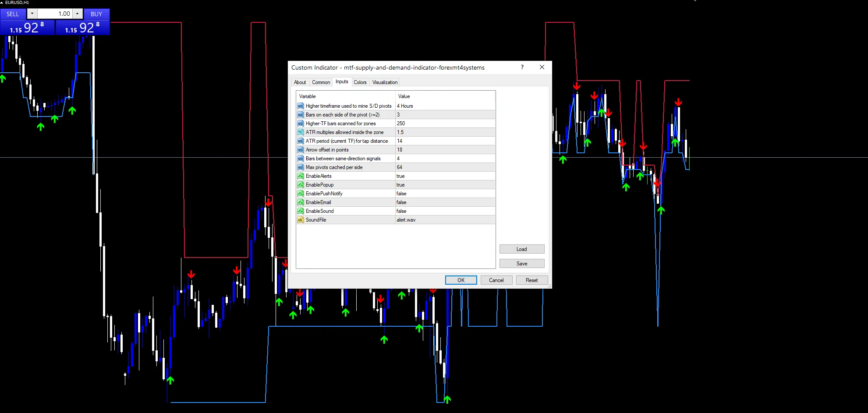Edit the same-direction signals bars value 4
868x413 pixels.
[x=445, y=159]
